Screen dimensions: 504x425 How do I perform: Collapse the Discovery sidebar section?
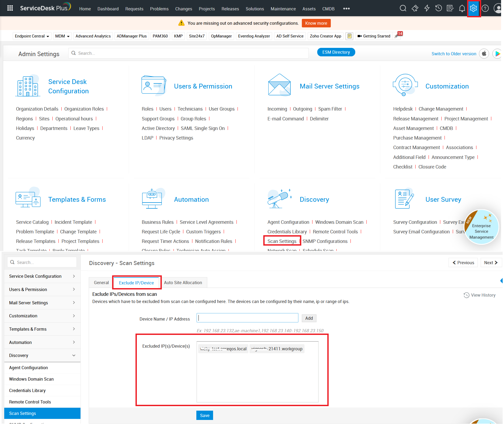tap(42, 355)
